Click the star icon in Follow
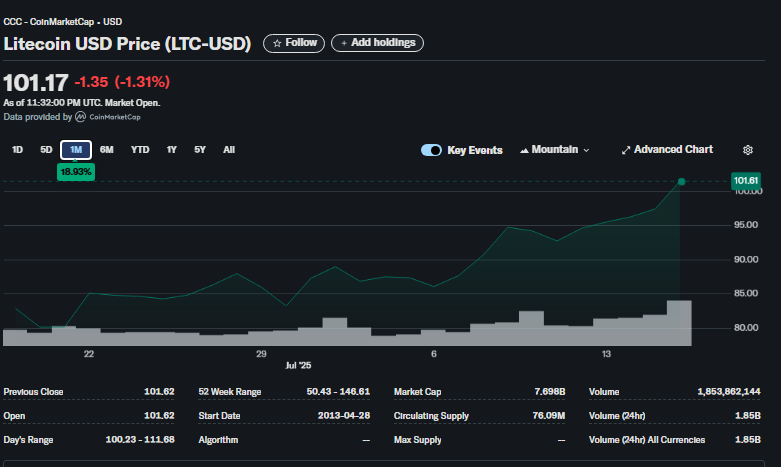 point(277,43)
